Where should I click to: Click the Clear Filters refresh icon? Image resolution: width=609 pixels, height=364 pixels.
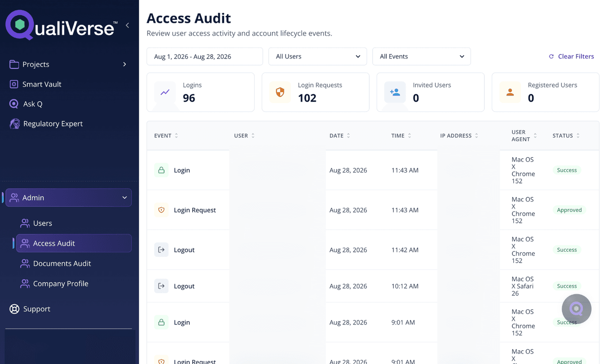(x=551, y=57)
